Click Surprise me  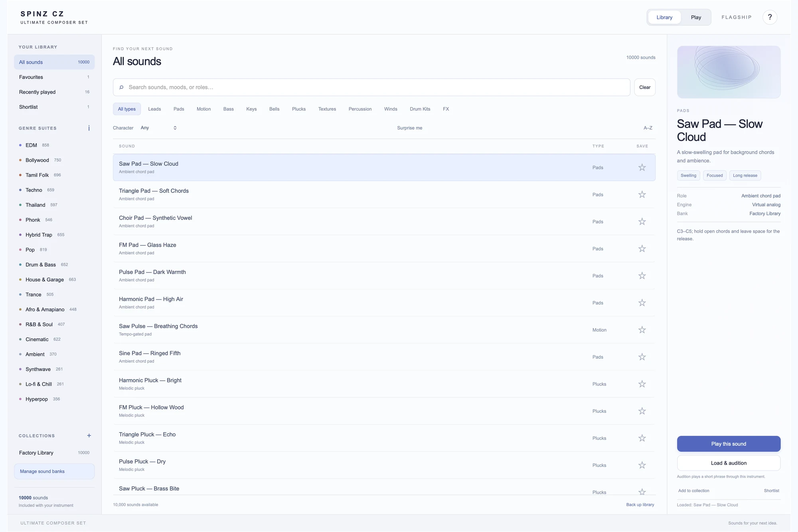click(x=409, y=128)
